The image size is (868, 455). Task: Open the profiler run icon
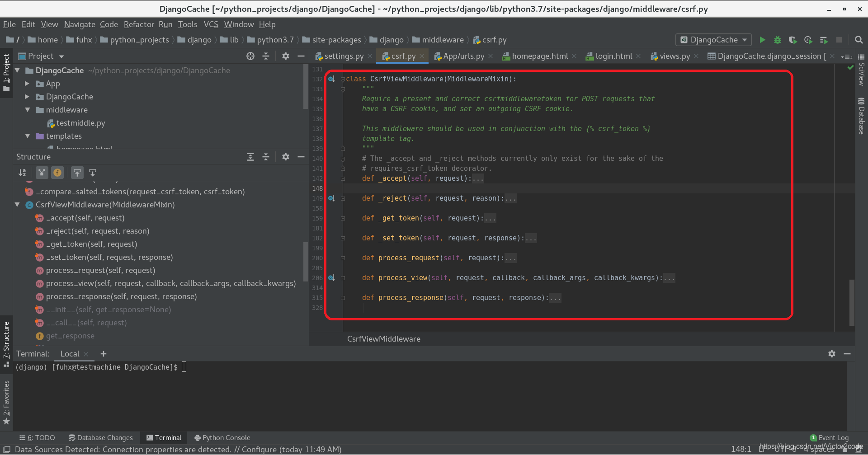tap(808, 40)
